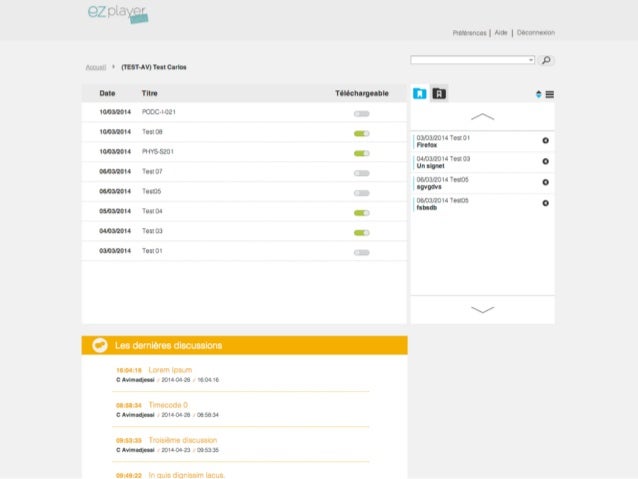Open the Lorem ipsum discussion
Viewport: 638px width, 479px height.
tap(170, 370)
